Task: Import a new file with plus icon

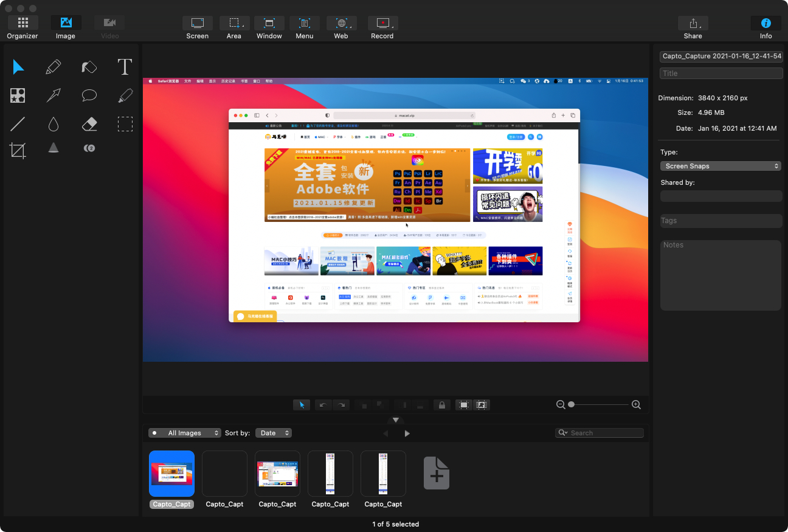Action: 437,473
